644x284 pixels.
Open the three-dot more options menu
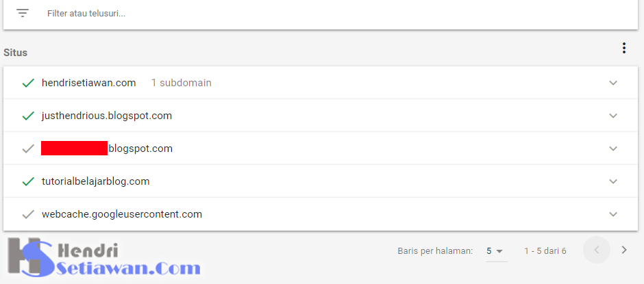(x=623, y=48)
